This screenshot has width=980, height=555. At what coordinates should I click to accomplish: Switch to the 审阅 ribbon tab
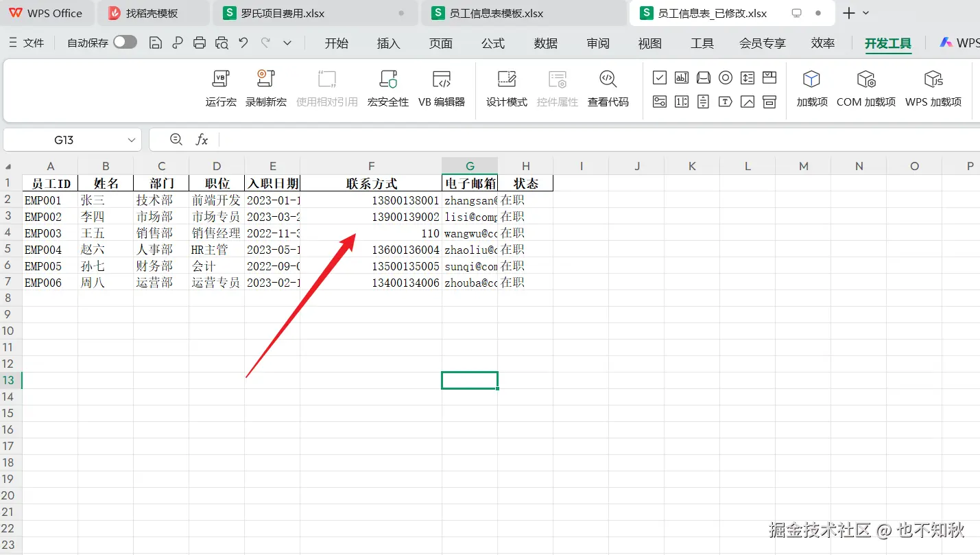point(598,43)
